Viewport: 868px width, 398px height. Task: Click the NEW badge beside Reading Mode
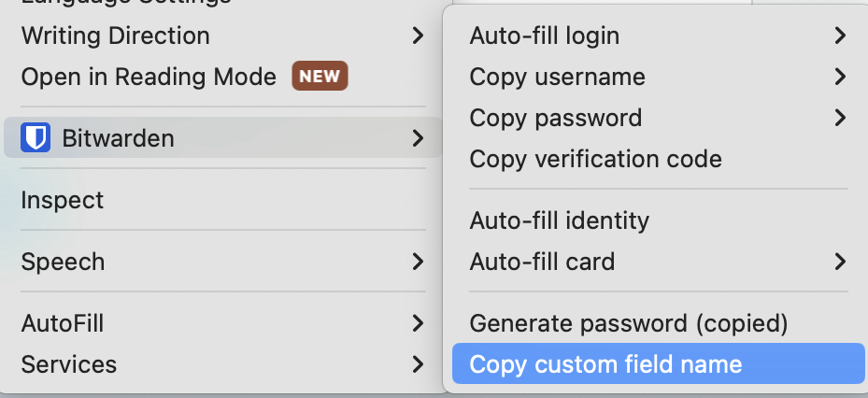(320, 77)
